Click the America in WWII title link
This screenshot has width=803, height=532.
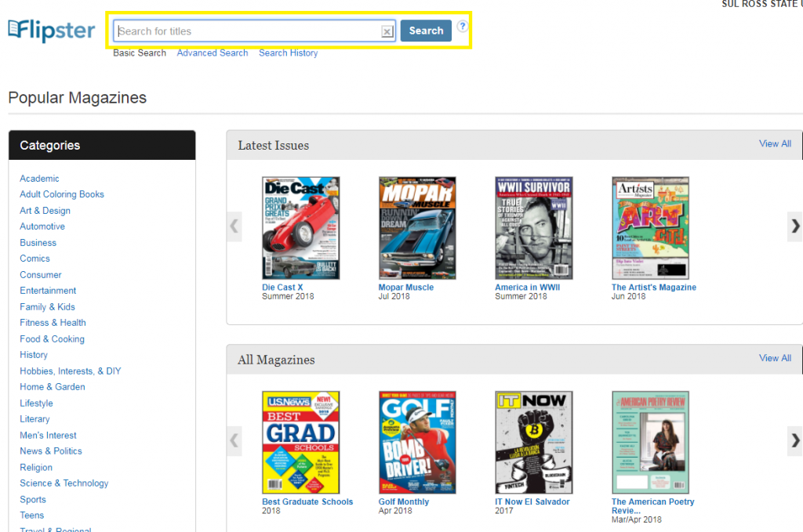click(528, 288)
